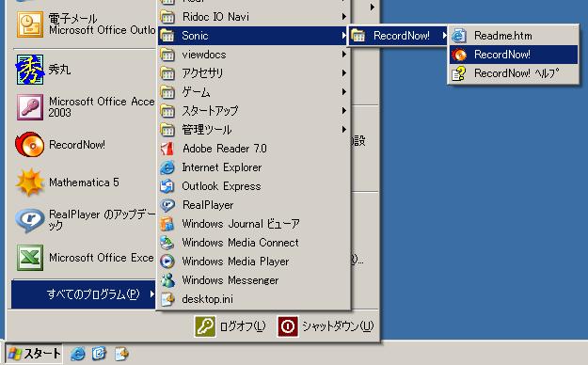Expand 管理ツール submenu arrow
This screenshot has width=588, height=365.
coord(344,130)
